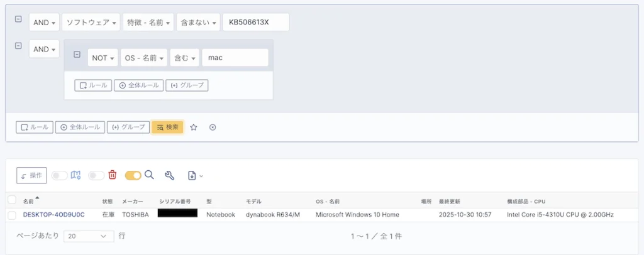Sort by the 最終更新 column header
The image size is (644, 255).
point(449,202)
